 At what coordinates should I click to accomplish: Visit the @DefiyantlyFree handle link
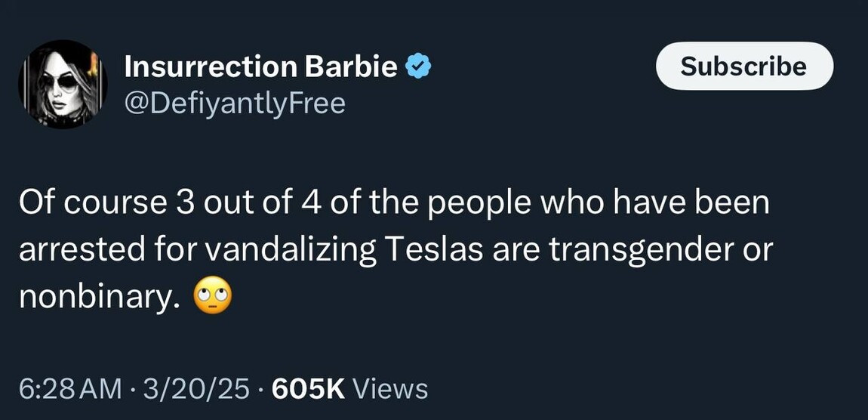coord(234,102)
